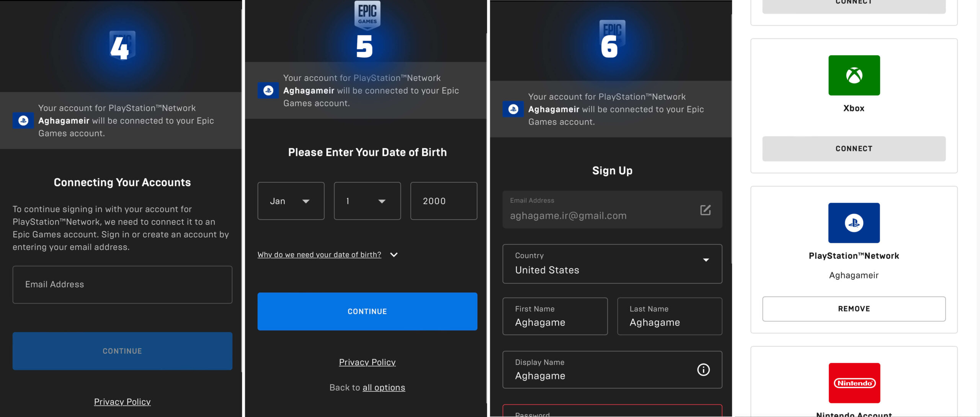
Task: Click the Email Address input field
Action: point(122,285)
